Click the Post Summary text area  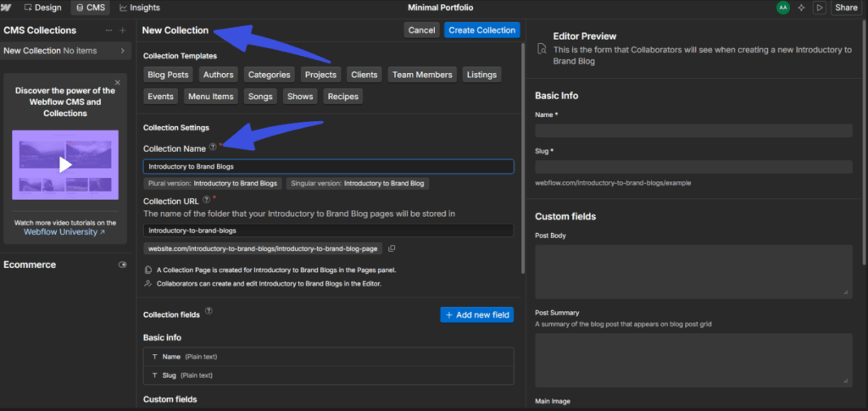tap(693, 359)
